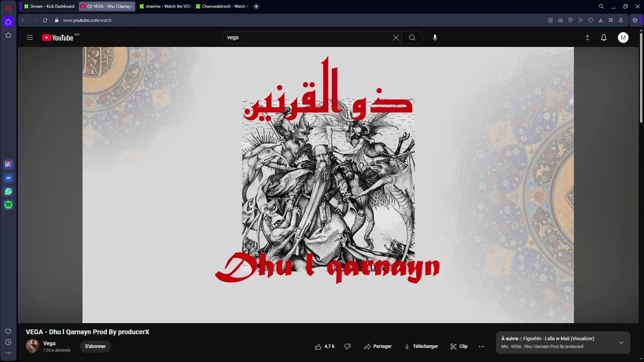Viewport: 644px width, 362px height.
Task: Open the Opera main menu logo
Action: [8, 8]
